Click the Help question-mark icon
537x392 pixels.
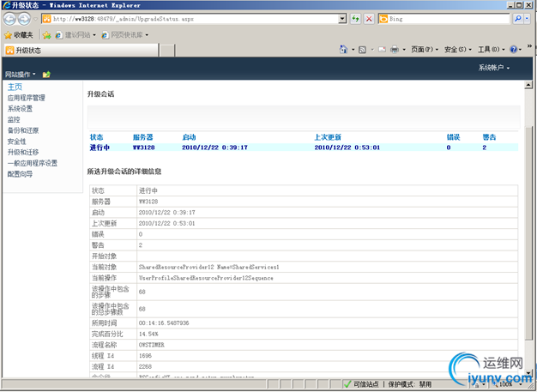[513, 50]
